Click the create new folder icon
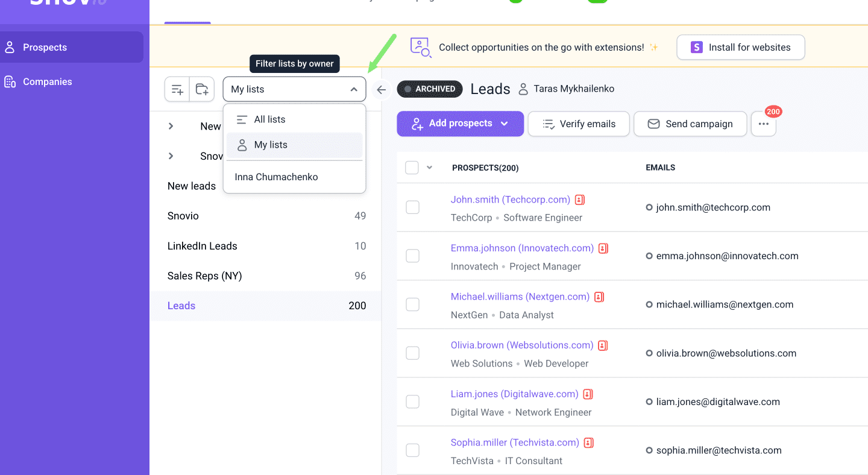The width and height of the screenshot is (868, 475). pos(202,90)
